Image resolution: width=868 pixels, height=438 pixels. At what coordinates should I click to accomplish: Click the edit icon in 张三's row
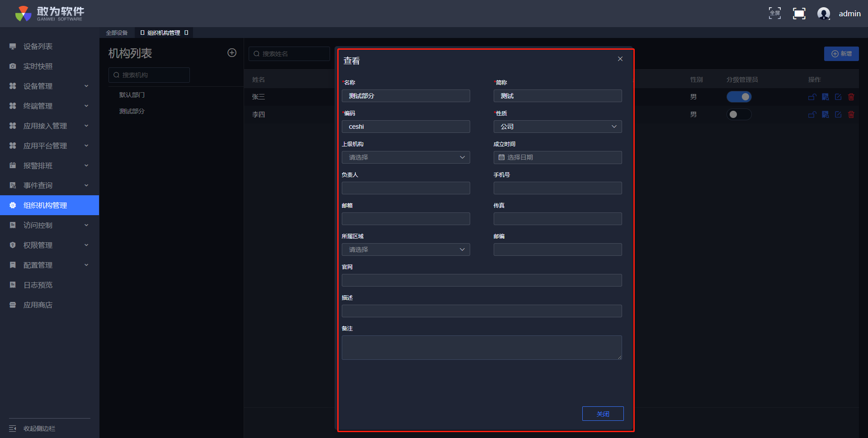coord(838,97)
